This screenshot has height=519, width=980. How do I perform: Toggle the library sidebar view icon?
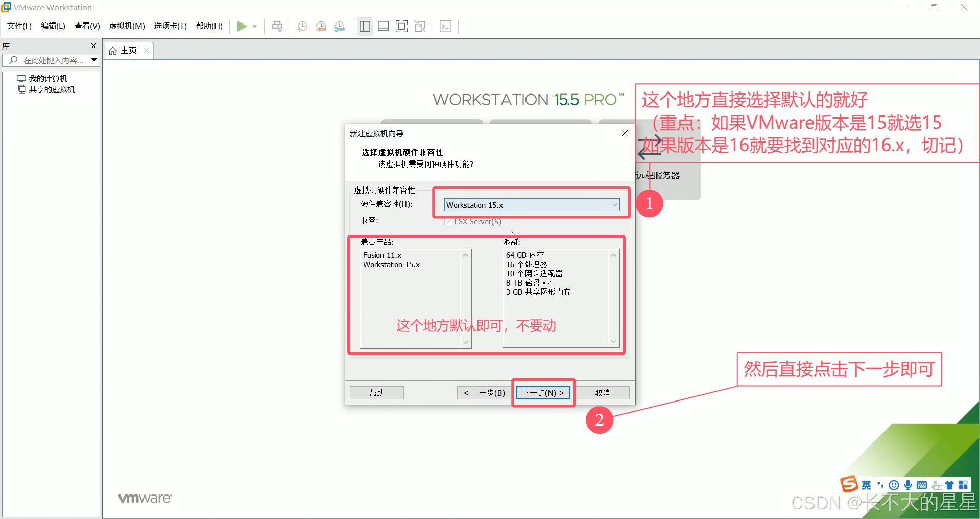[365, 27]
